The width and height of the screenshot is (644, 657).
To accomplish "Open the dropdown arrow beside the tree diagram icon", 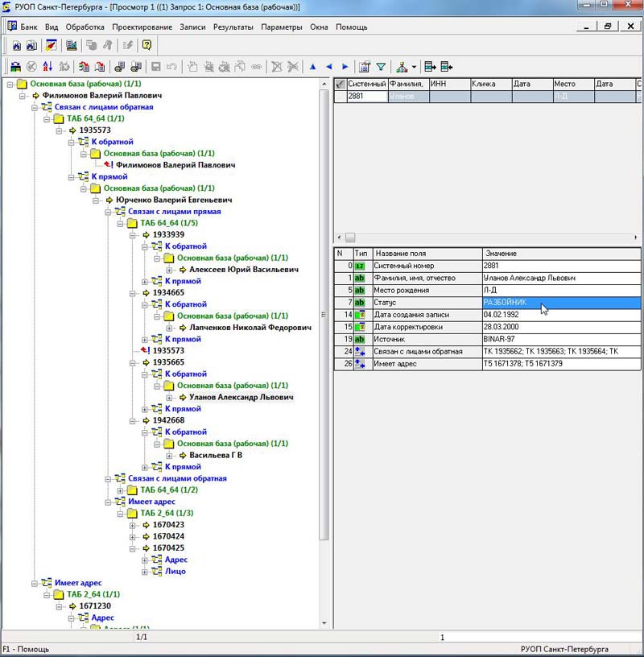I will click(x=414, y=67).
